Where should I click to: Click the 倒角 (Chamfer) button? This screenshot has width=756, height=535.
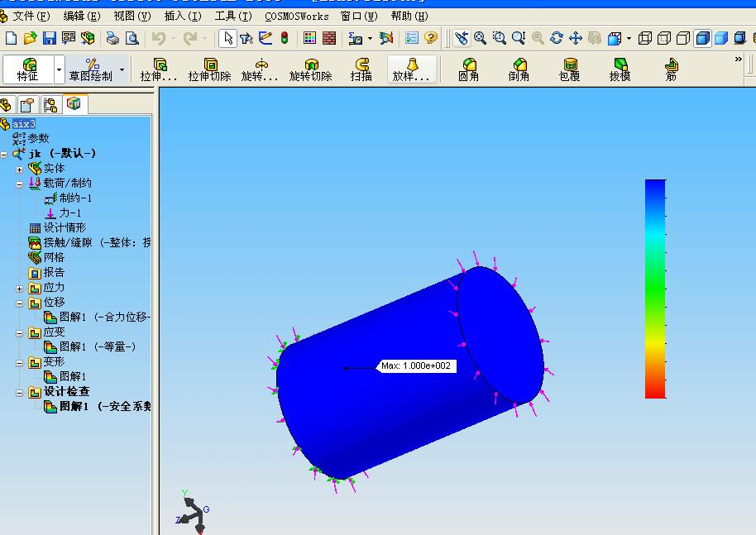coord(519,69)
